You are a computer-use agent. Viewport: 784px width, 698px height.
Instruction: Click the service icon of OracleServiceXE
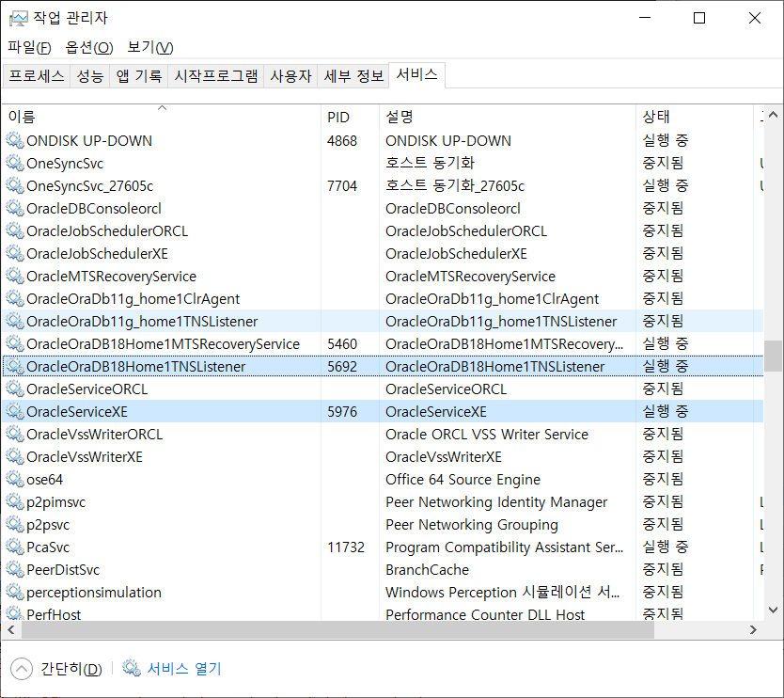(15, 411)
